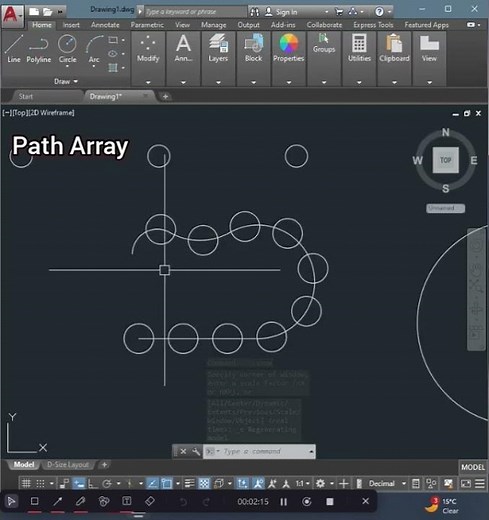Click the TOP face of the ViewCube
The width and height of the screenshot is (489, 520).
pyautogui.click(x=445, y=160)
